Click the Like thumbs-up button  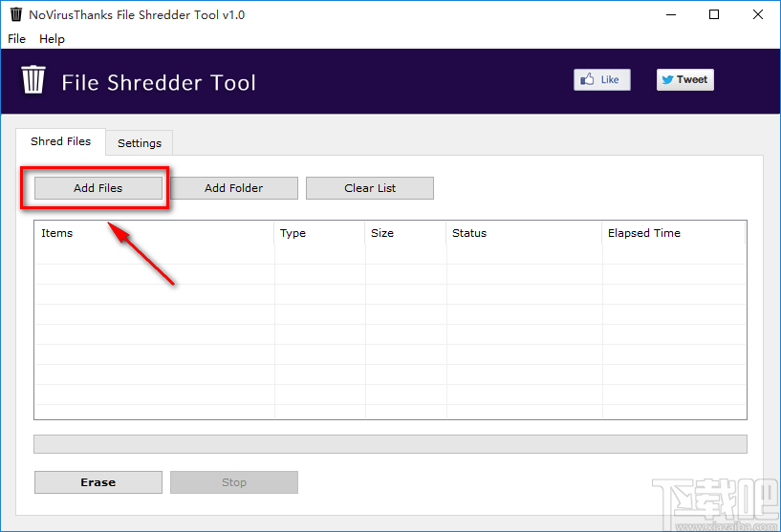[x=601, y=79]
